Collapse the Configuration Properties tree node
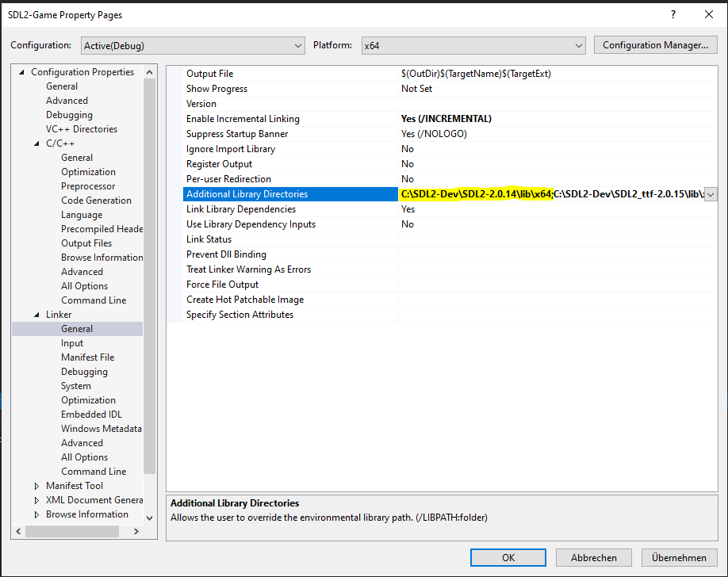Screen dimensions: 728x577 point(21,72)
